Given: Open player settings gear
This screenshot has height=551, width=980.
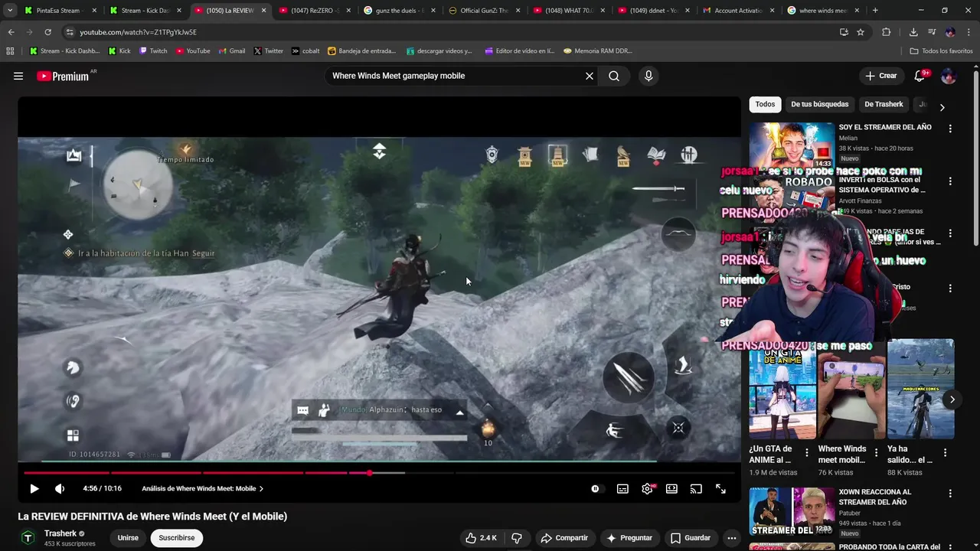Looking at the screenshot, I should (647, 488).
